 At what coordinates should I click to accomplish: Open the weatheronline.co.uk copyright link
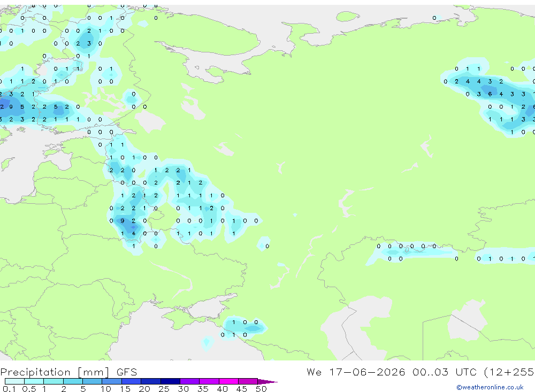coord(490,387)
